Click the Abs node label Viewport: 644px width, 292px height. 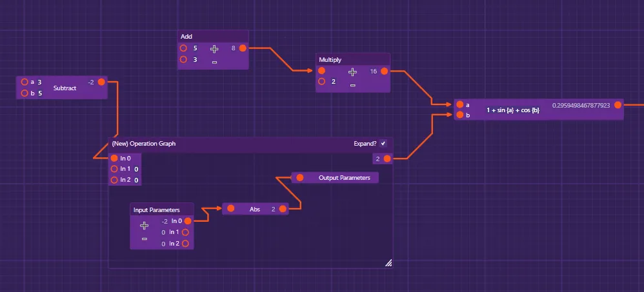click(x=255, y=209)
